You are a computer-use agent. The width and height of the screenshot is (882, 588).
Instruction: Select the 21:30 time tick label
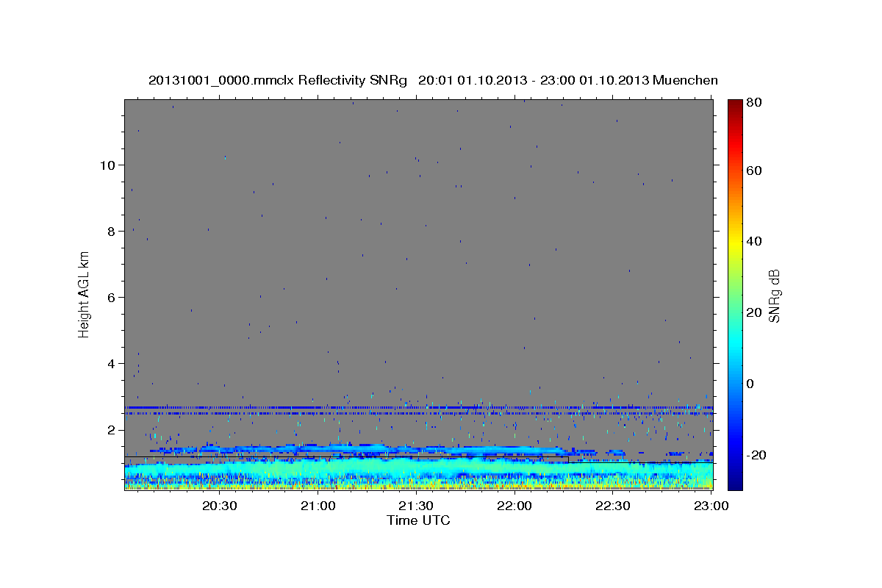[x=416, y=506]
